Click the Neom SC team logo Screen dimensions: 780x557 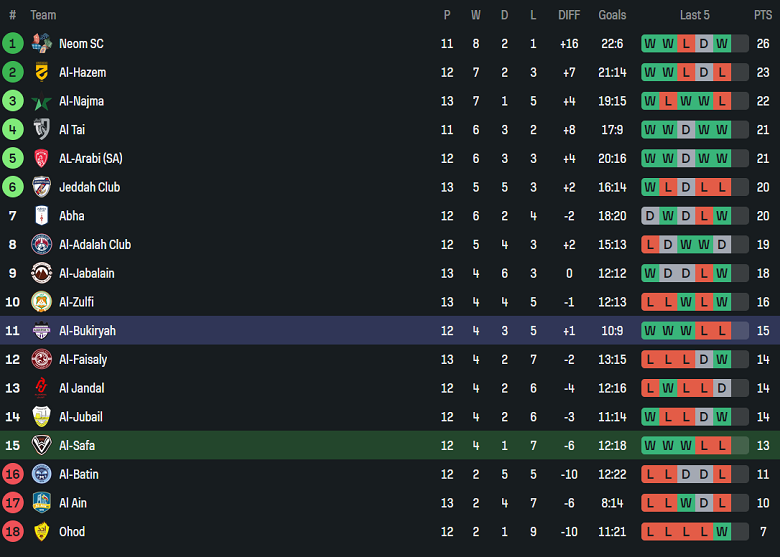(x=41, y=43)
